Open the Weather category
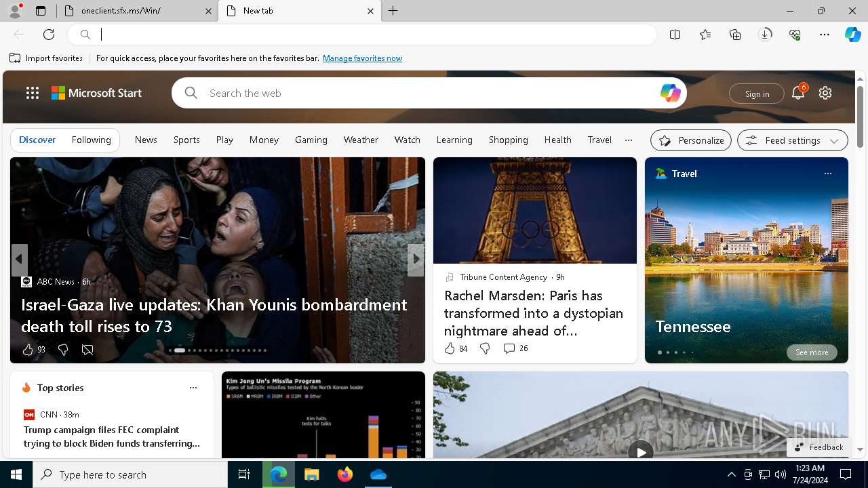Image resolution: width=868 pixels, height=488 pixels. click(361, 140)
